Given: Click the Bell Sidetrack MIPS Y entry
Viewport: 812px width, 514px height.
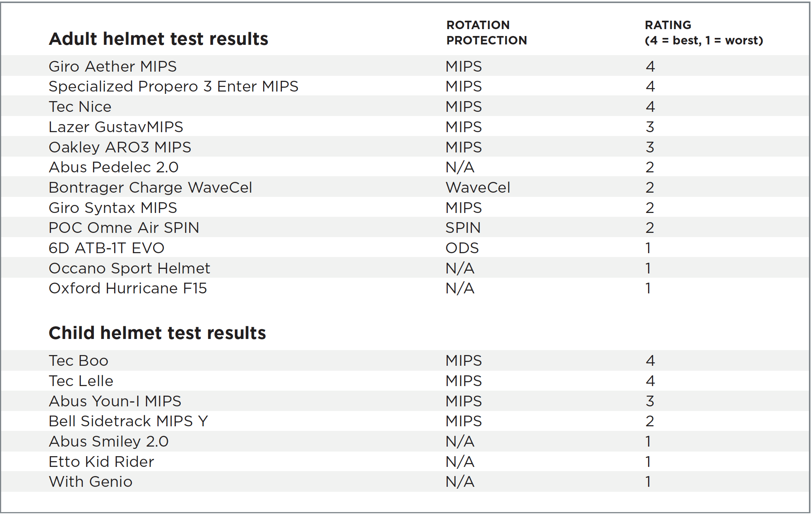Looking at the screenshot, I should (128, 421).
